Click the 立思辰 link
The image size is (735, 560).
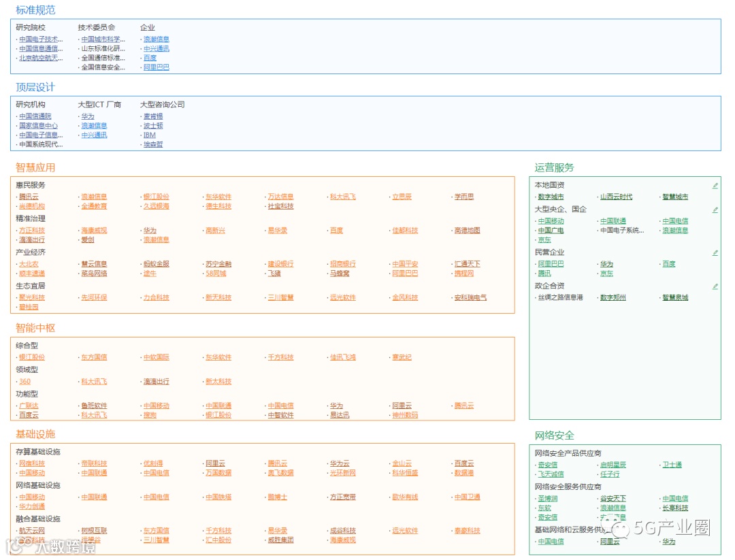402,197
